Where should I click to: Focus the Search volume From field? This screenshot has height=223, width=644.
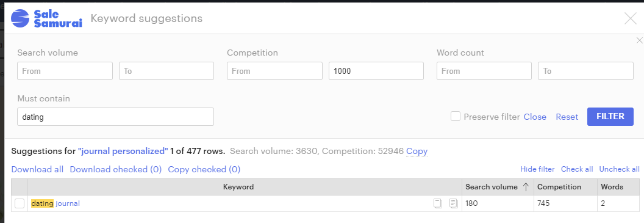[x=65, y=71]
